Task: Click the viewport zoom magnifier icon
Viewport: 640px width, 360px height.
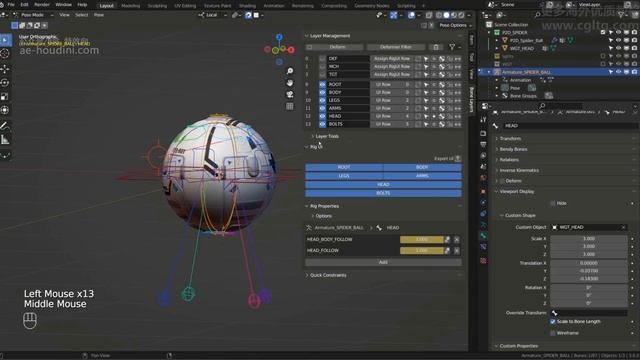Action: [290, 71]
